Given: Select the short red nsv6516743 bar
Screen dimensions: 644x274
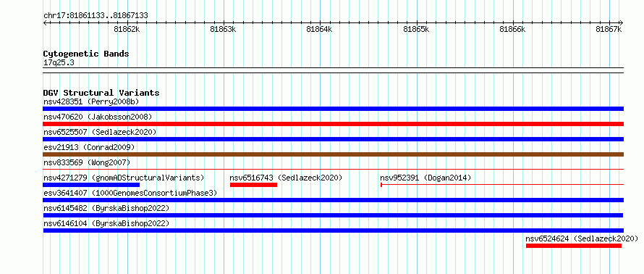Looking at the screenshot, I should coord(253,185).
